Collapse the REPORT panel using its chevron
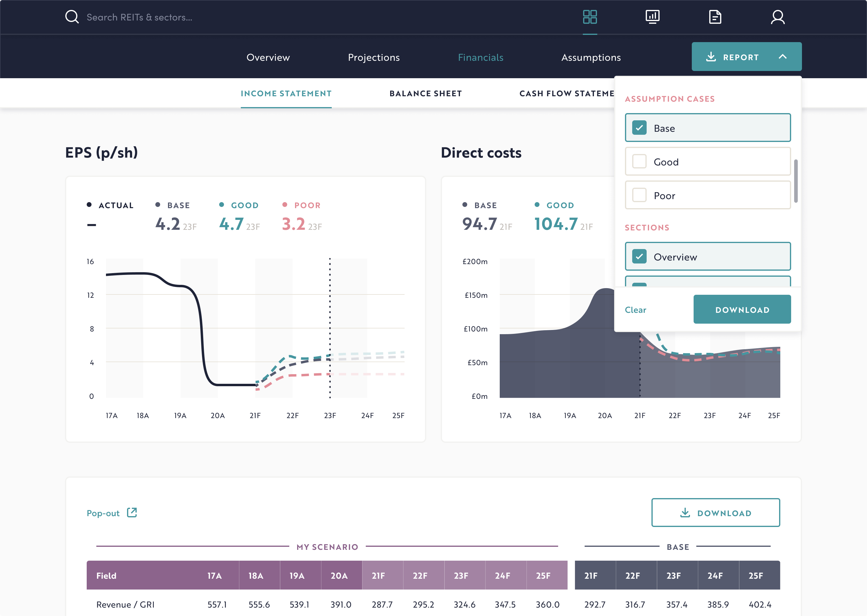 783,57
